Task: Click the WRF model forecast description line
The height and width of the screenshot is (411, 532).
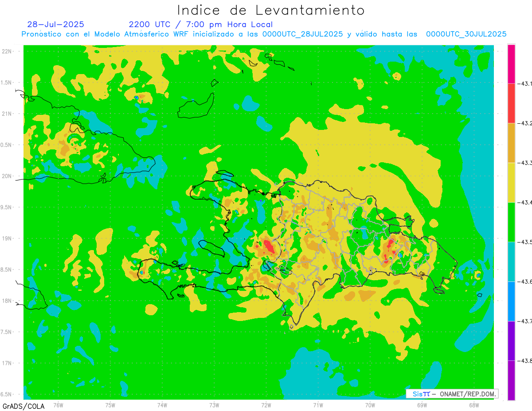Action: pyautogui.click(x=264, y=34)
